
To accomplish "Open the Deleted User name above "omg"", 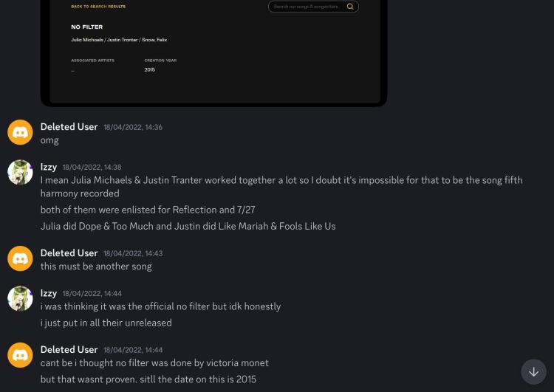I will point(69,127).
